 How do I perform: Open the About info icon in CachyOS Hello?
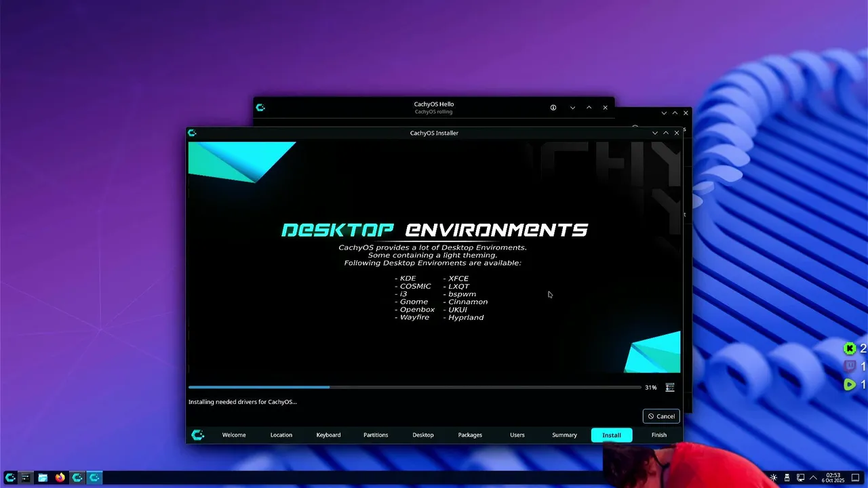coord(553,108)
